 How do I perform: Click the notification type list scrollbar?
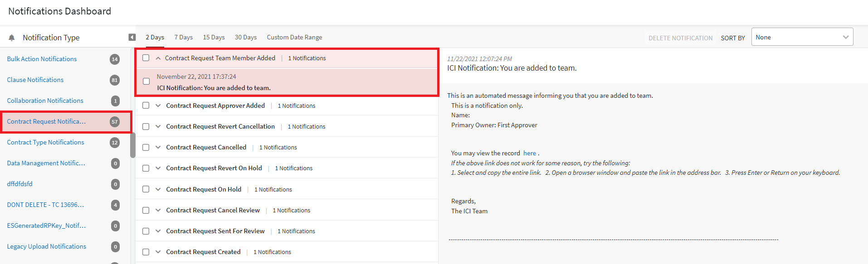point(133,145)
